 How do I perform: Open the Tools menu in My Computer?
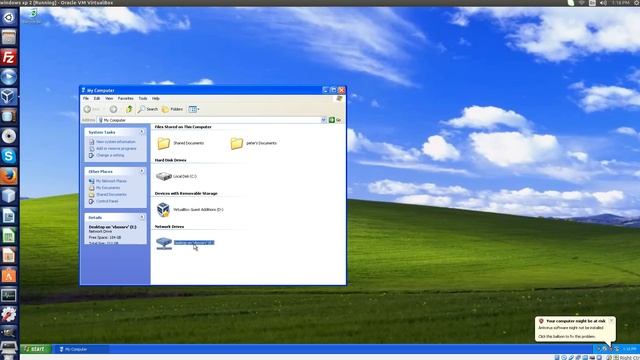143,98
